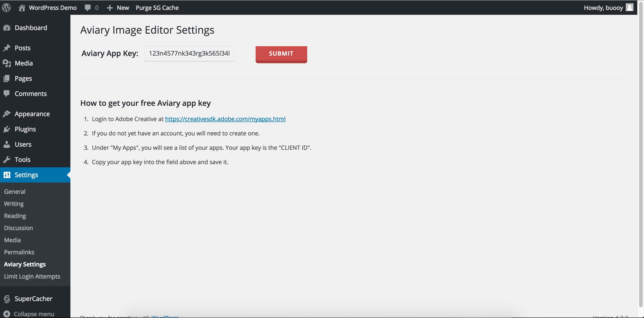This screenshot has height=318, width=644.
Task: Click the Settings sliders icon
Action: point(7,175)
